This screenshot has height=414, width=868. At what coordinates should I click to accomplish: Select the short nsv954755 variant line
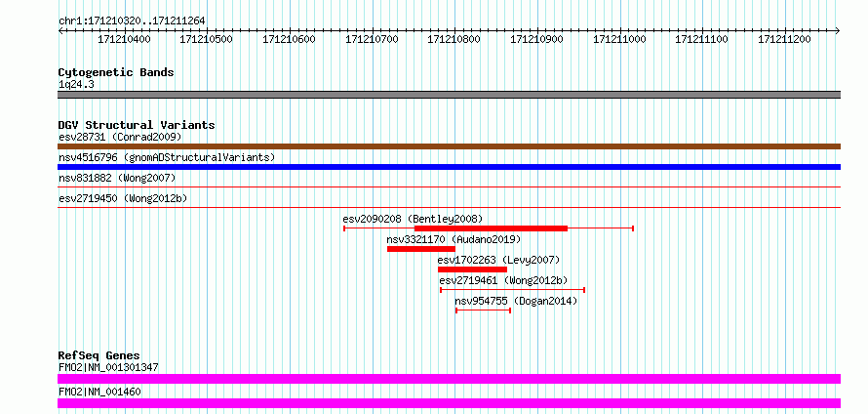tap(483, 310)
